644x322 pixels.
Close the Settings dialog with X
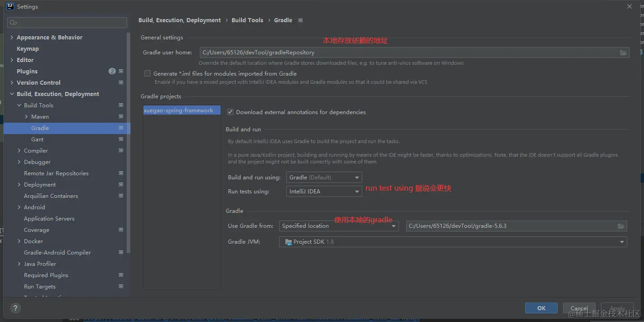coord(630,6)
